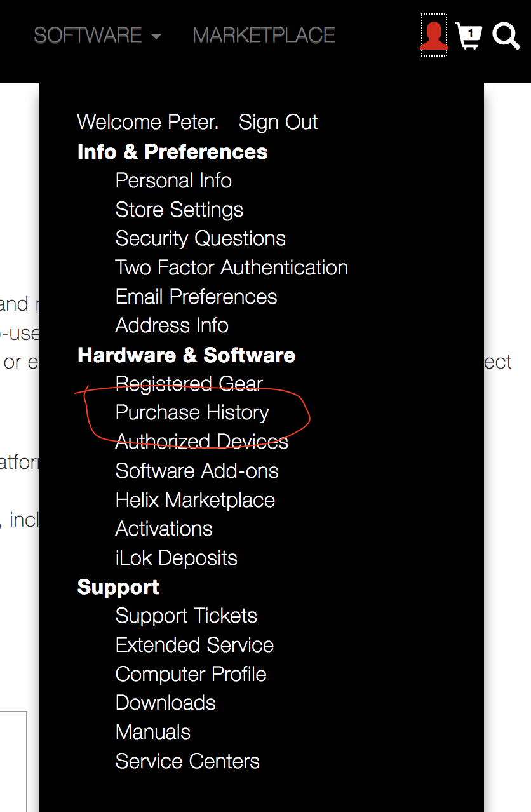Open Security Questions settings
Viewport: 531px width, 812px height.
pyautogui.click(x=200, y=238)
